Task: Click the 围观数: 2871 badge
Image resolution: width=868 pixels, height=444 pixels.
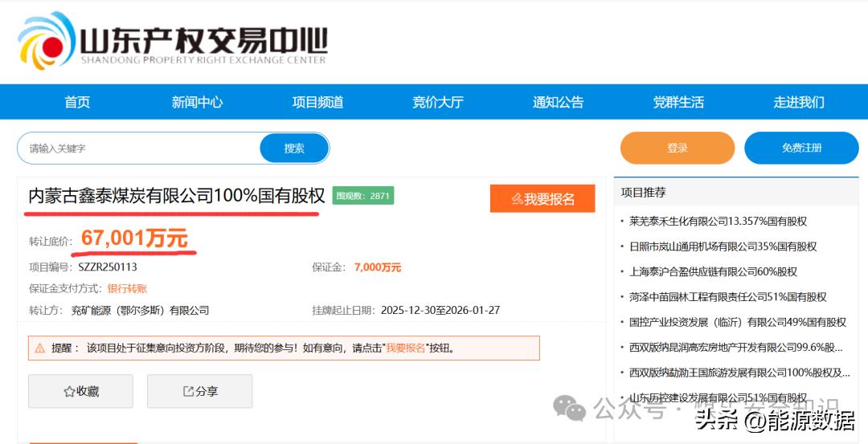Action: point(363,196)
